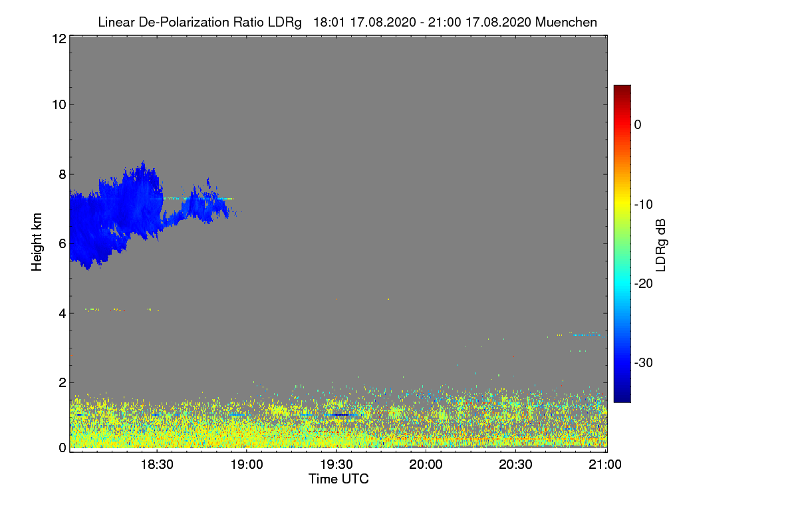Click the plot title 'Linear De-Polarization Ratio LDRg'
798x532 pixels.
click(199, 23)
